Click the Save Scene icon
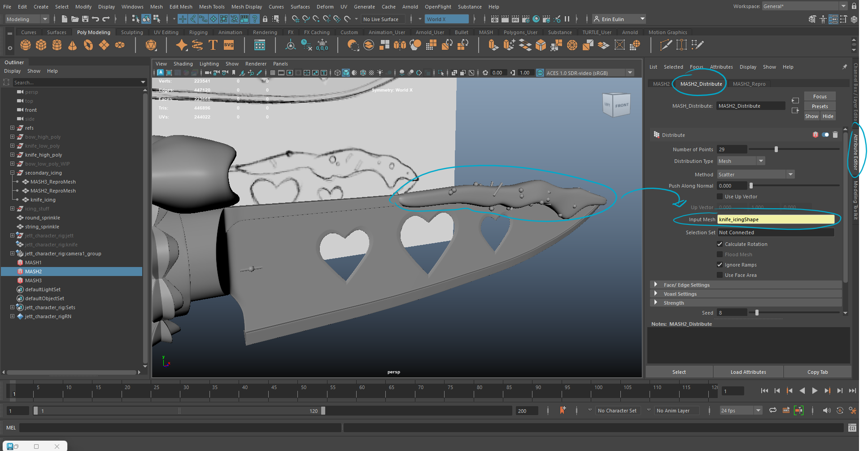 click(x=85, y=19)
